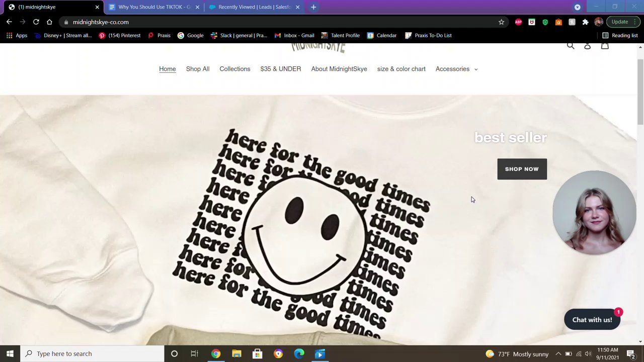Open the $35 & UNDER menu item

[x=281, y=69]
